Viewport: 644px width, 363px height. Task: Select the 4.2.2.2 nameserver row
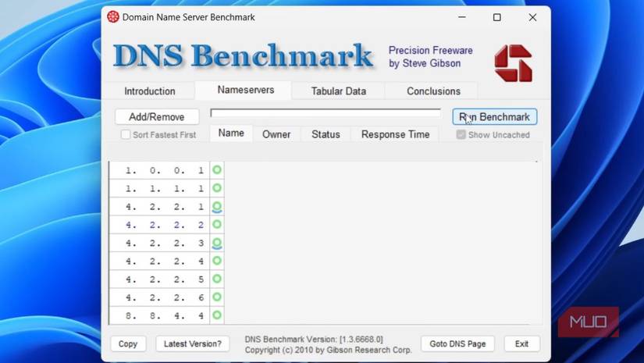(160, 225)
